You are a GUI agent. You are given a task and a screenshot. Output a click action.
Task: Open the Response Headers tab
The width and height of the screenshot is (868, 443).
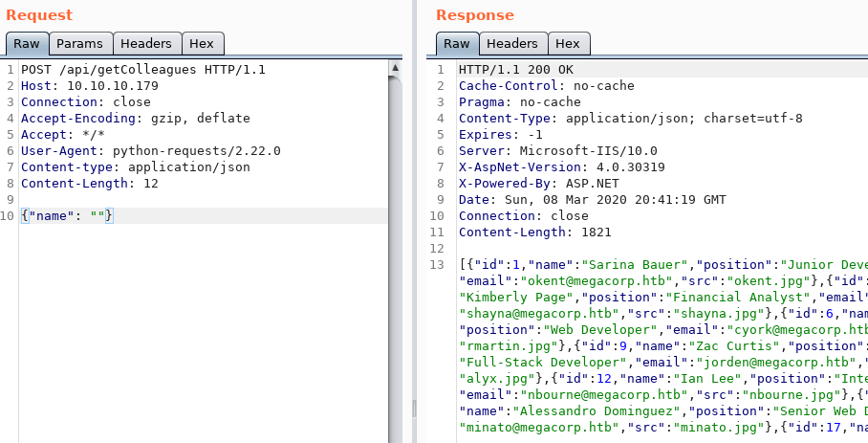pos(511,43)
